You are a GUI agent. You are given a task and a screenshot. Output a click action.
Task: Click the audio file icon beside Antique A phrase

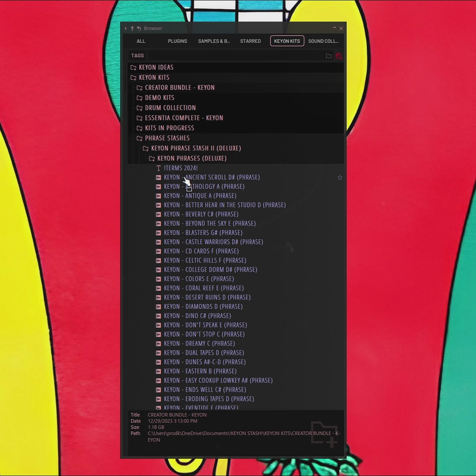(159, 196)
